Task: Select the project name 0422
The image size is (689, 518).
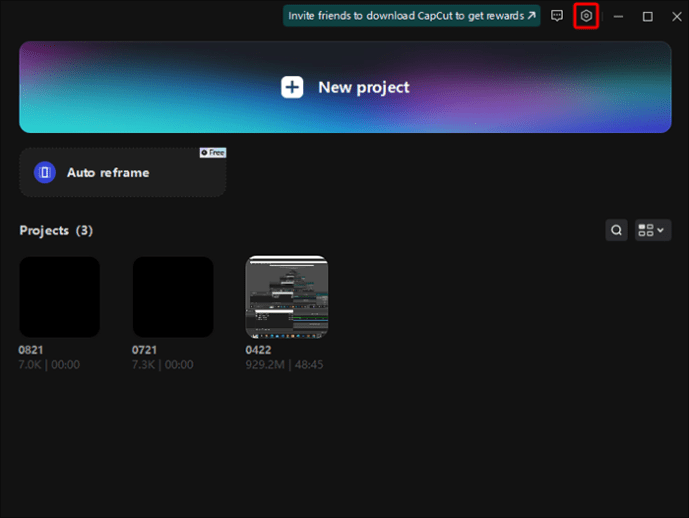Action: pyautogui.click(x=258, y=350)
